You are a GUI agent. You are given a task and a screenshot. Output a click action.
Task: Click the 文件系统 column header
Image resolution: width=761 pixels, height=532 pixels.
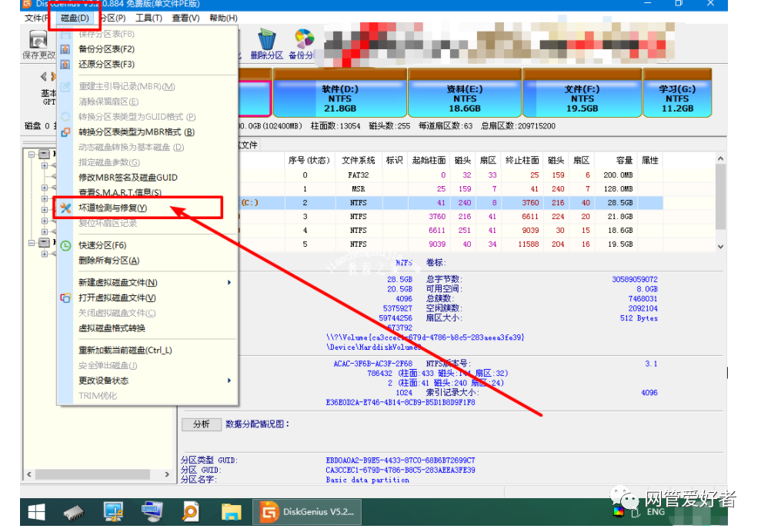358,160
